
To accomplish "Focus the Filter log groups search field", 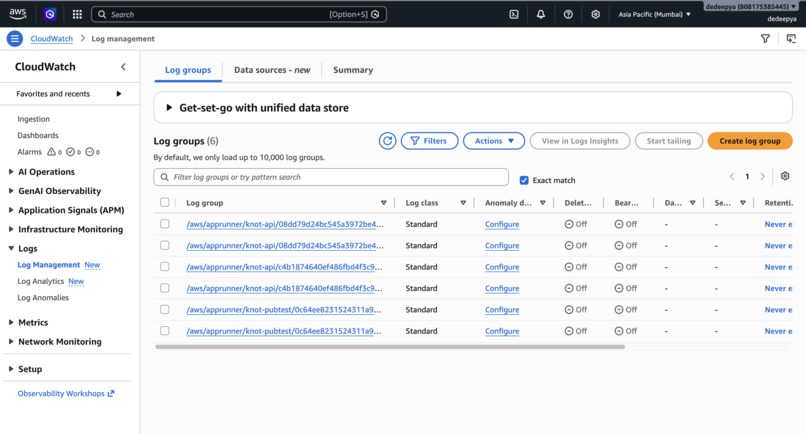I will [x=331, y=177].
